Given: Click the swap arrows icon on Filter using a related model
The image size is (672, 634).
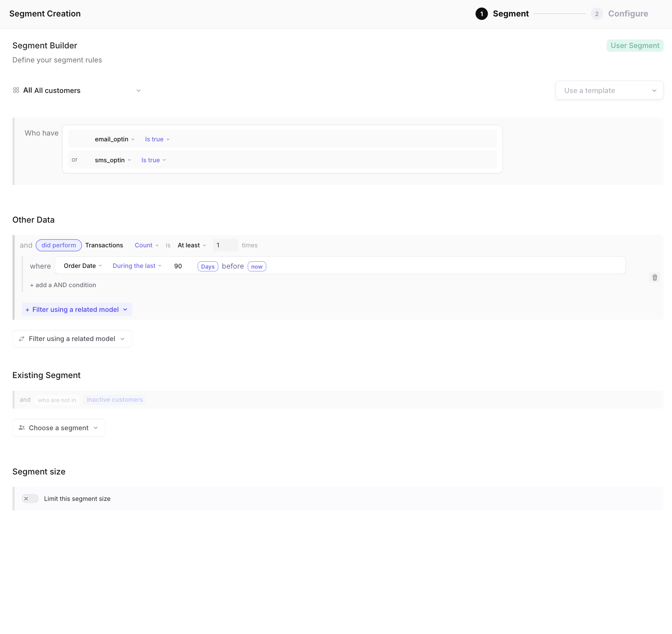Looking at the screenshot, I should point(22,339).
